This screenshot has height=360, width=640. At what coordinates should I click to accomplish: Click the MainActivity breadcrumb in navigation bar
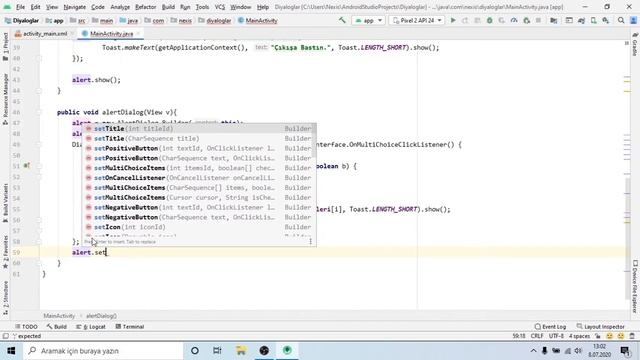point(258,20)
